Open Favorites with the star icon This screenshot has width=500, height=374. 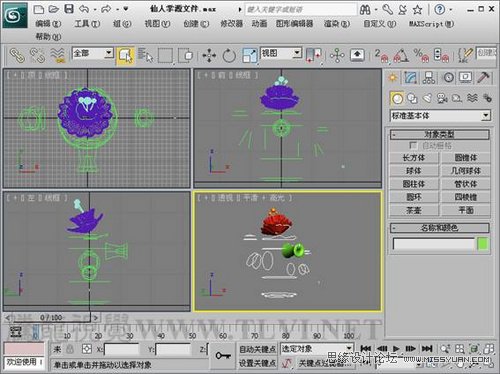tap(418, 10)
